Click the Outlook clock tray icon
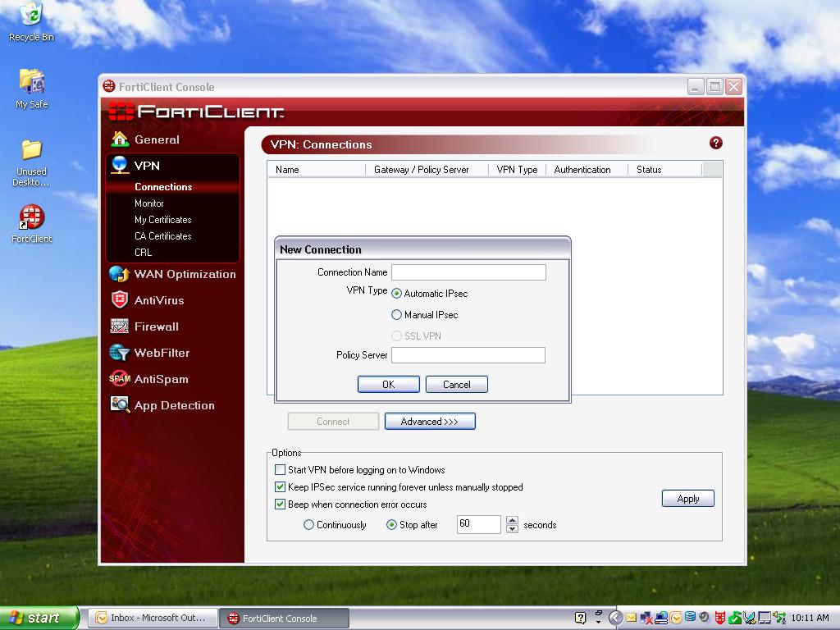 pyautogui.click(x=676, y=618)
